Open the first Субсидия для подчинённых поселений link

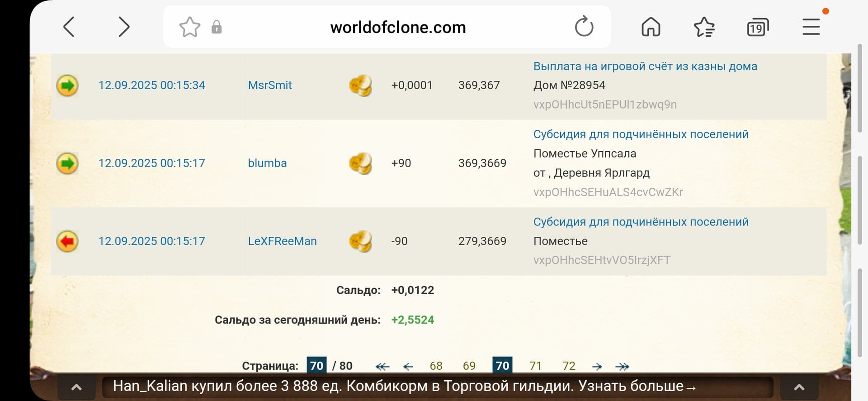[x=641, y=134]
